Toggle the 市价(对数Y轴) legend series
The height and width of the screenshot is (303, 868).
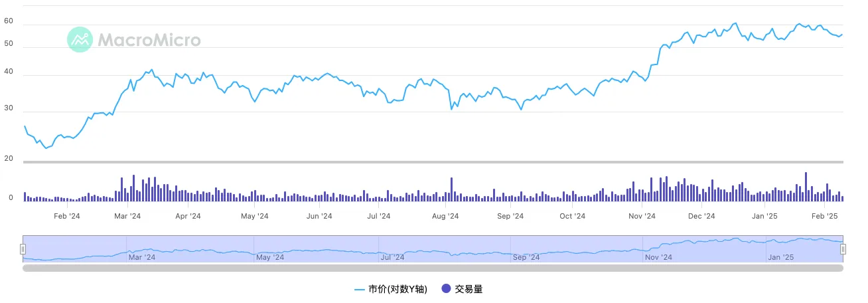pyautogui.click(x=398, y=289)
